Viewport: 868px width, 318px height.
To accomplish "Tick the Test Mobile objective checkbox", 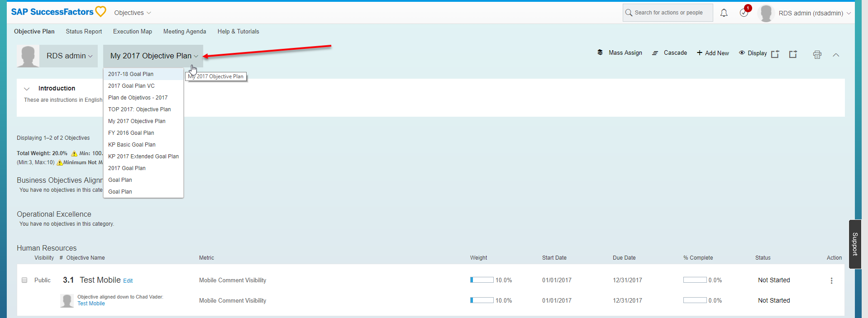I will pos(24,280).
